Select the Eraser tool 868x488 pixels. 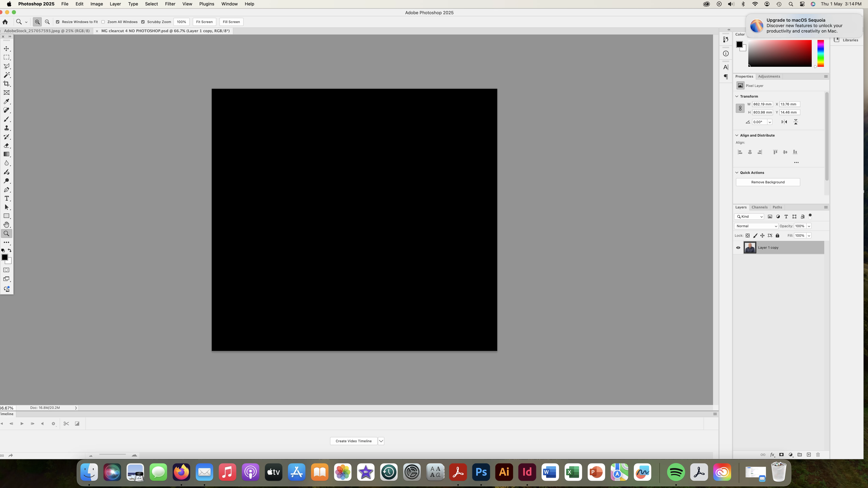point(6,146)
